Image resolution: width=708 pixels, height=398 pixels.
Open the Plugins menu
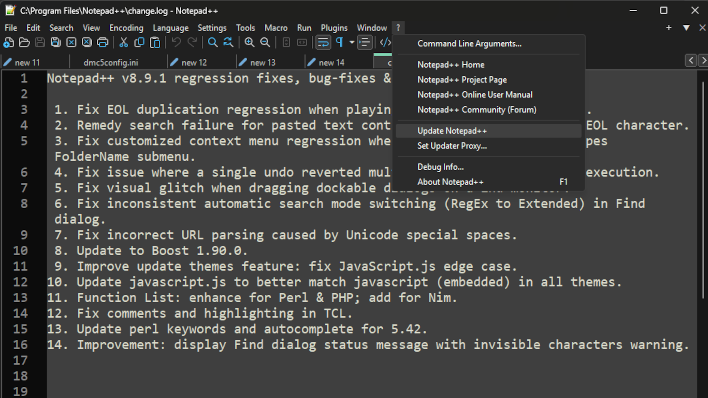334,28
